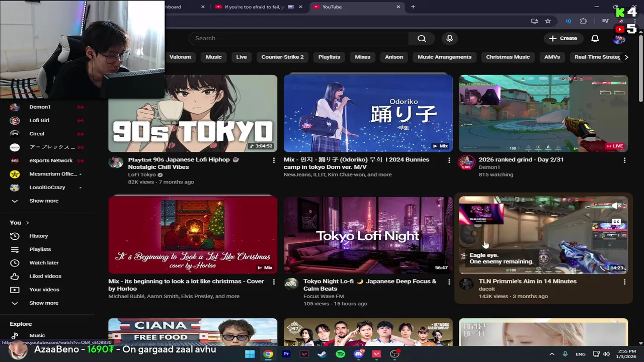Select the Counter-Strike 2 filter chip
Screen dimensions: 644x362
tap(283, 57)
